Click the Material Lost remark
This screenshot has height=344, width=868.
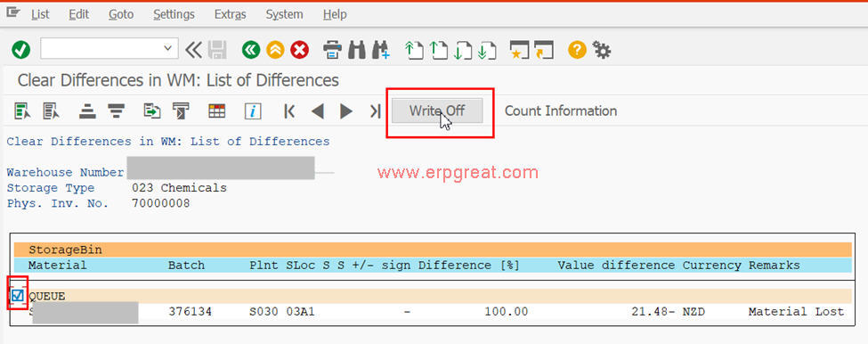[x=797, y=312]
